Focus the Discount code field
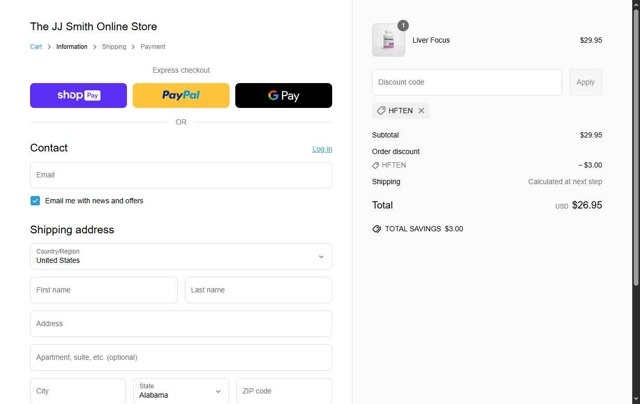The image size is (640, 404). [467, 82]
